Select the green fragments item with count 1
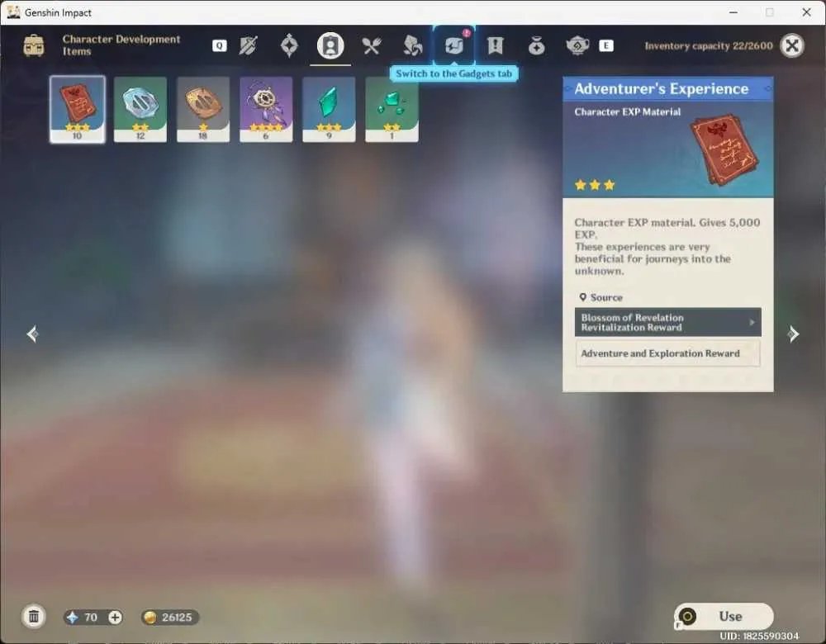Screen dimensions: 826x644 point(392,110)
